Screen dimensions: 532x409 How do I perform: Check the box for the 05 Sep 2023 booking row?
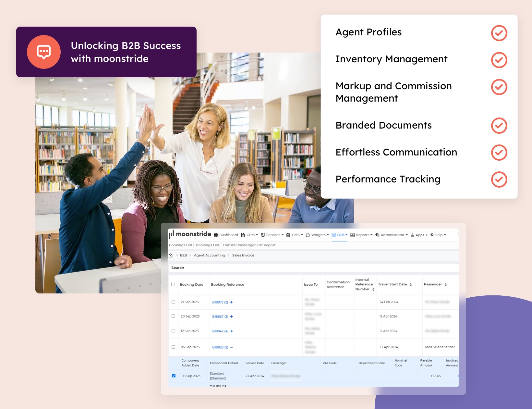click(173, 347)
